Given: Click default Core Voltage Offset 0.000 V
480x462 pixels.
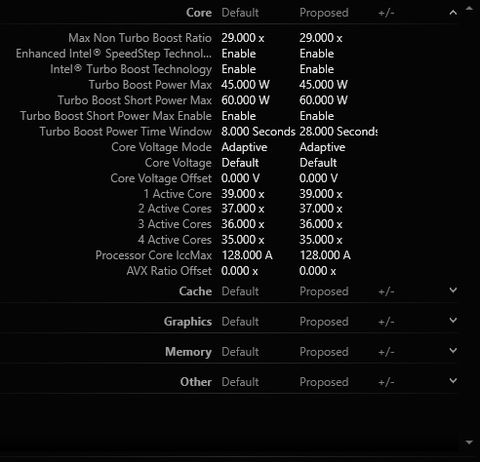Looking at the screenshot, I should [x=240, y=178].
